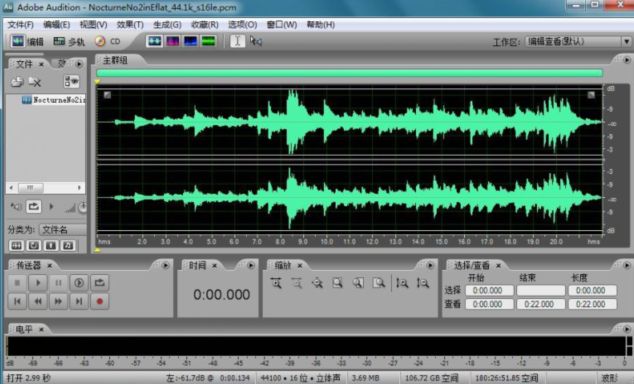
Task: Click Play from cursor to end button
Action: click(79, 283)
